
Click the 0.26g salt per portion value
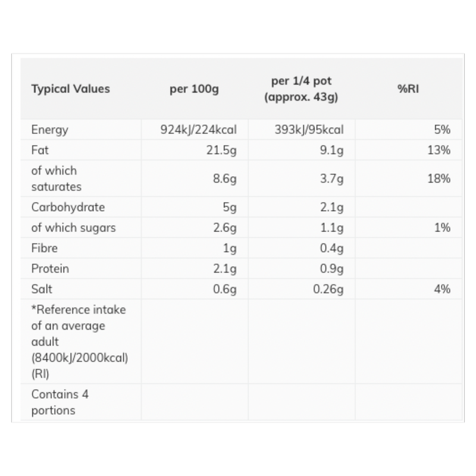click(328, 289)
